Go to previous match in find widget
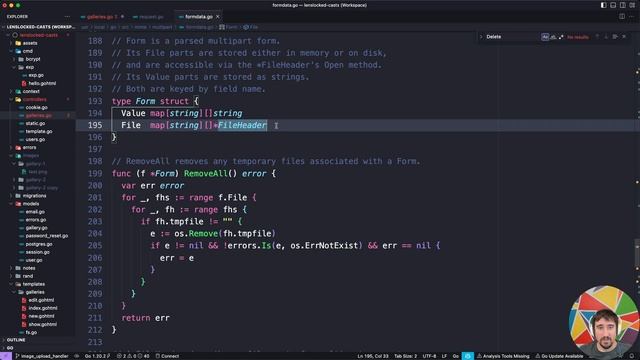640x360 pixels. tap(597, 37)
